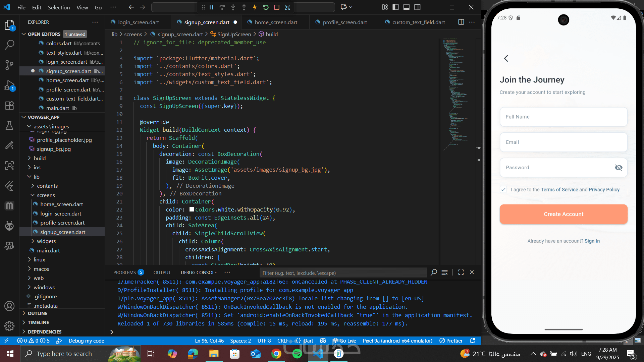This screenshot has height=362, width=644.
Task: Open the Testing flask icon
Action: 9,125
